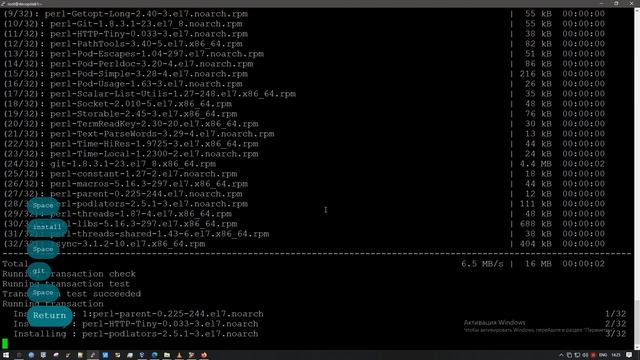The image size is (640, 360).
Task: Click the 6.5 MB/s total speed value
Action: (482, 264)
